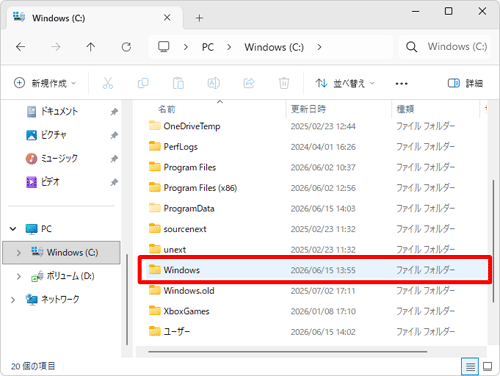Click PC in the address breadcrumb
500x376 pixels.
coord(208,47)
